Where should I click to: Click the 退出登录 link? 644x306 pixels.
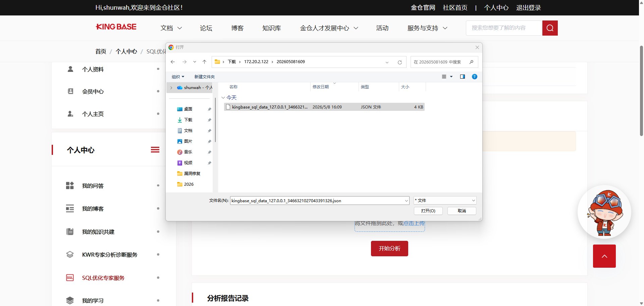(x=529, y=8)
